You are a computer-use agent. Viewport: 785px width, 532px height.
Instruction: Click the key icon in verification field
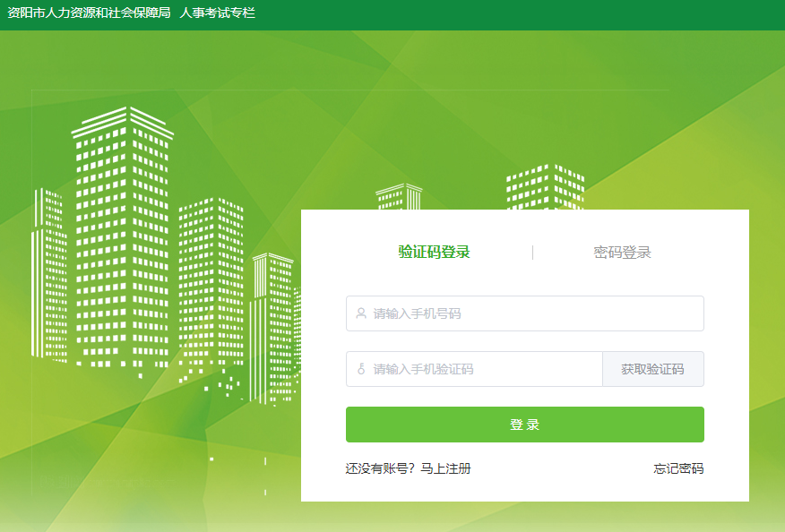(x=361, y=369)
